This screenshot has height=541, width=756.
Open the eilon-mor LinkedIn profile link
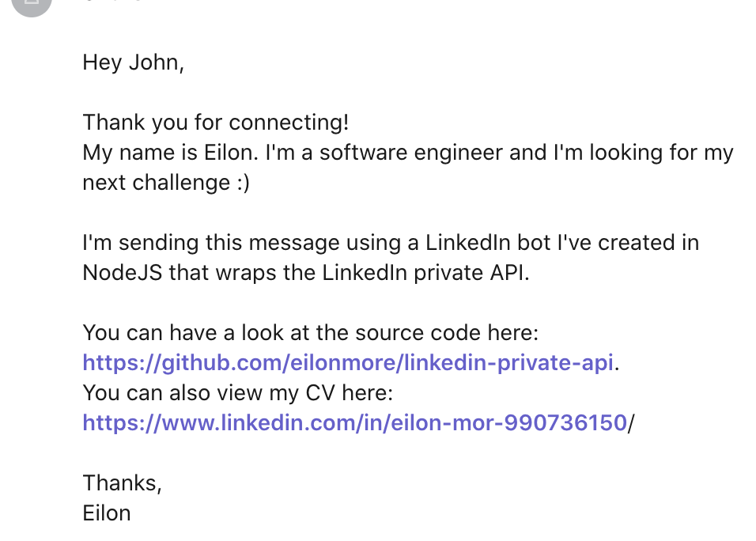[x=354, y=423]
